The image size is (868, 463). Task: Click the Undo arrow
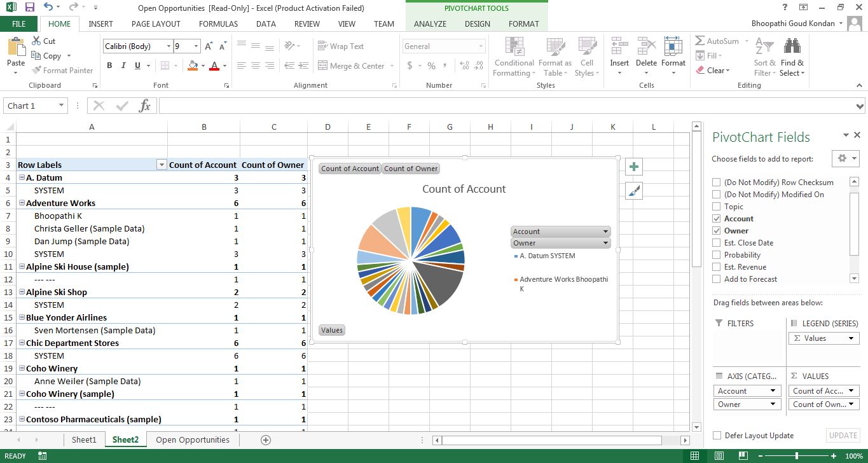[x=49, y=8]
